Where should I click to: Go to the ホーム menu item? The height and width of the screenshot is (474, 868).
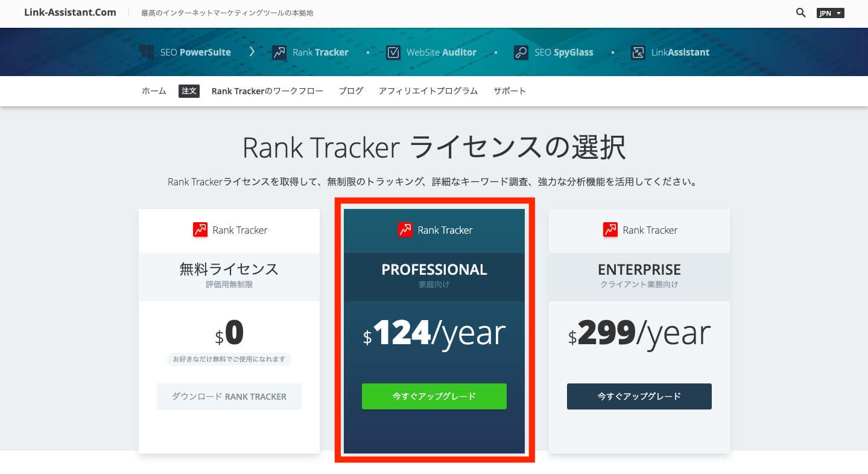pos(154,91)
